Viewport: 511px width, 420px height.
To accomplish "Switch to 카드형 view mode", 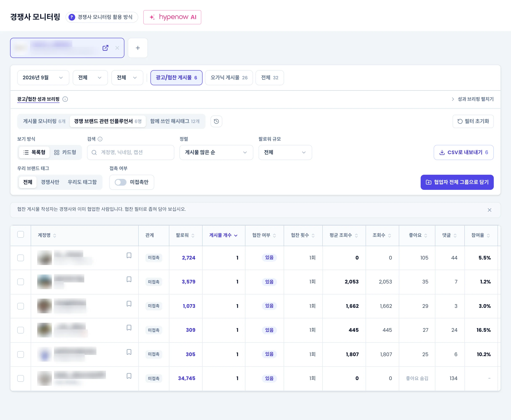I will click(65, 152).
